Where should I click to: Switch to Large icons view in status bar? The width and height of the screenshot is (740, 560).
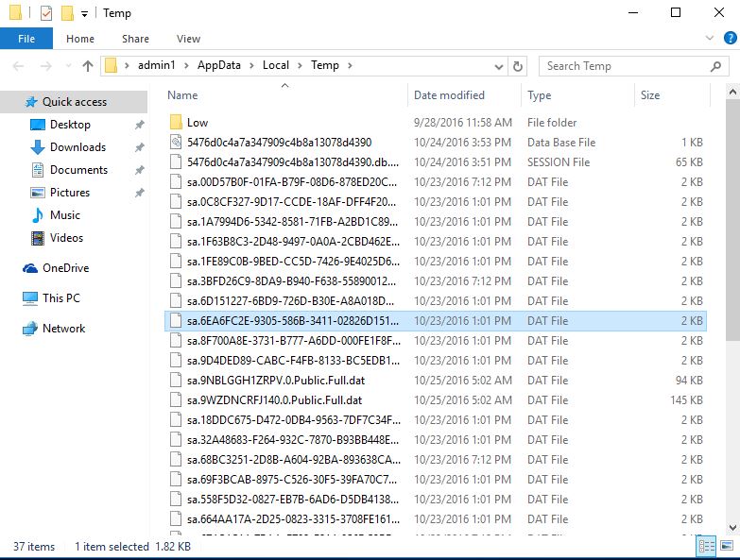[727, 546]
